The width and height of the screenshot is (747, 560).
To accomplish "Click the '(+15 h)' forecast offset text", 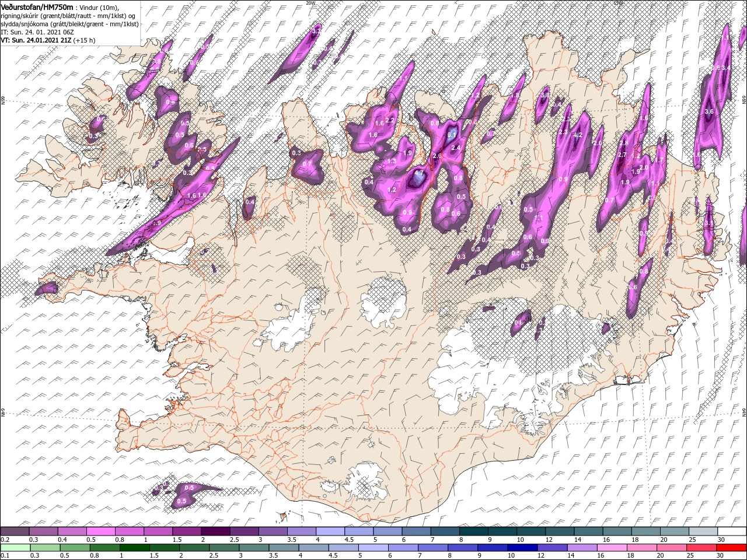I will [85, 40].
